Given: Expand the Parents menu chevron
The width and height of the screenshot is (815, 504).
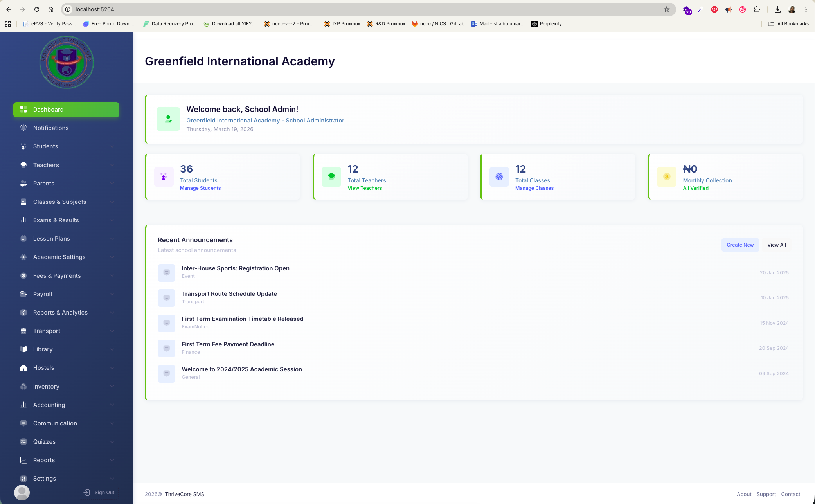Looking at the screenshot, I should 112,184.
